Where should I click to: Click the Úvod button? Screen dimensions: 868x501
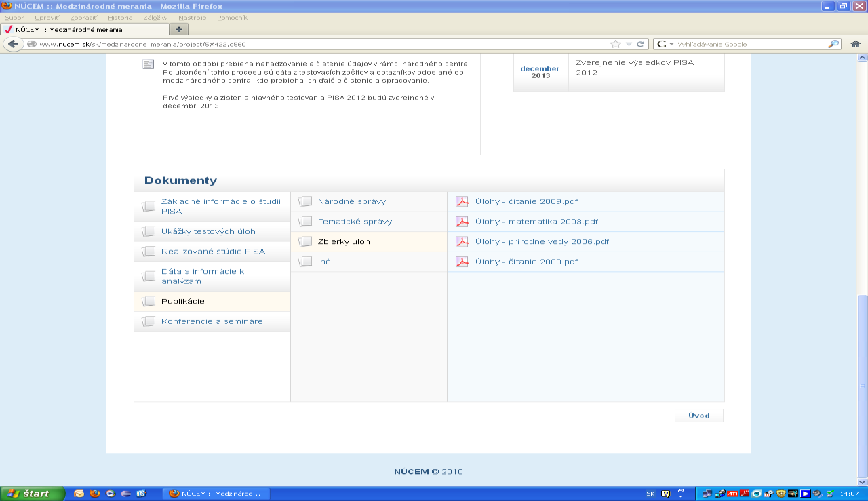[699, 416]
